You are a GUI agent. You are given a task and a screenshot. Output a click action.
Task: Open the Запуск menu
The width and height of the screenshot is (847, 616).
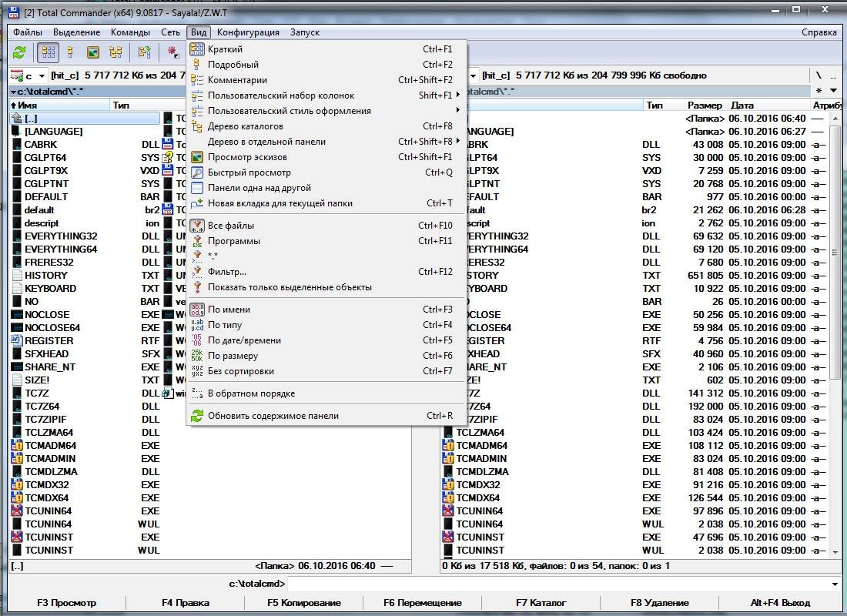tap(305, 32)
